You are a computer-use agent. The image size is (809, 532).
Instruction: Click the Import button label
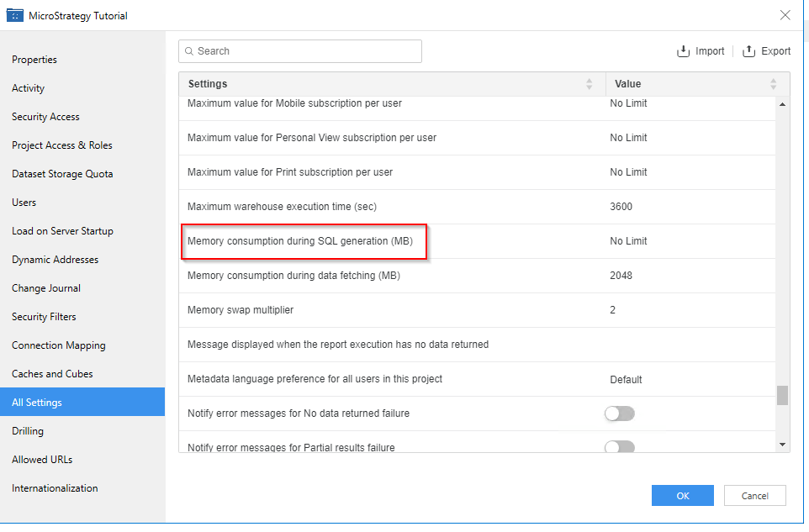[x=710, y=51]
